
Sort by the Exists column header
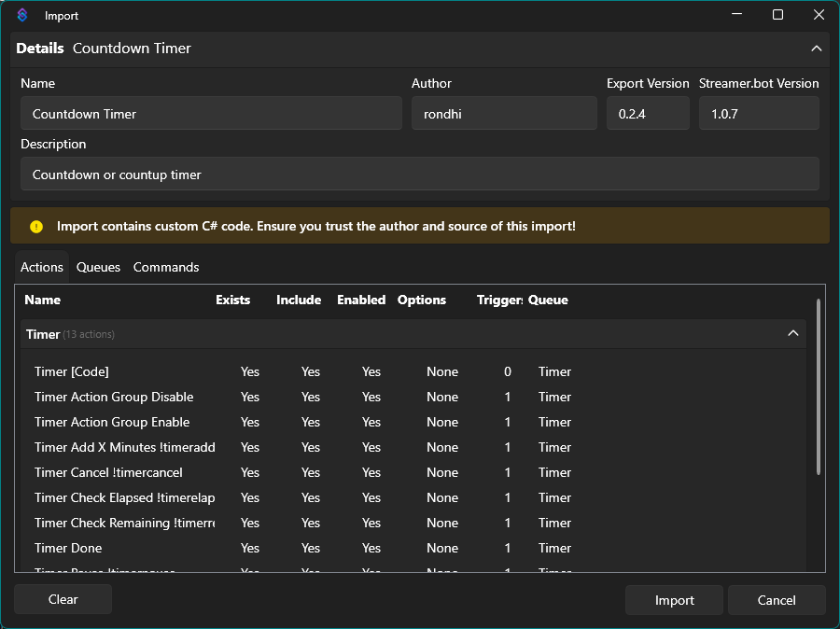[232, 300]
